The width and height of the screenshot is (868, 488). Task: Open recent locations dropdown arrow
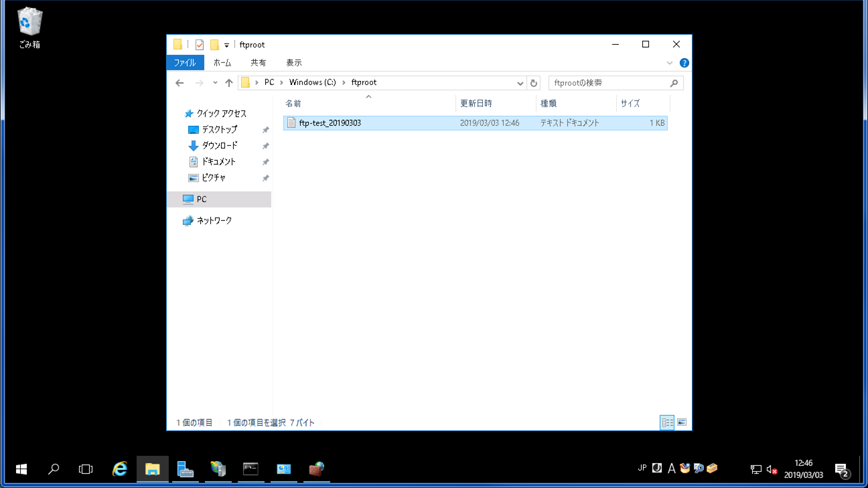(x=215, y=83)
